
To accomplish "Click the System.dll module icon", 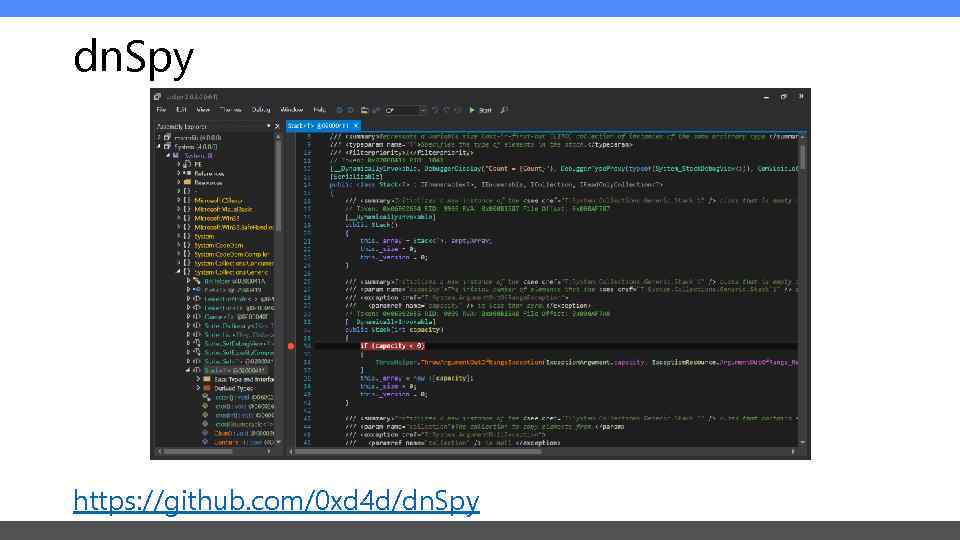I will coord(176,156).
